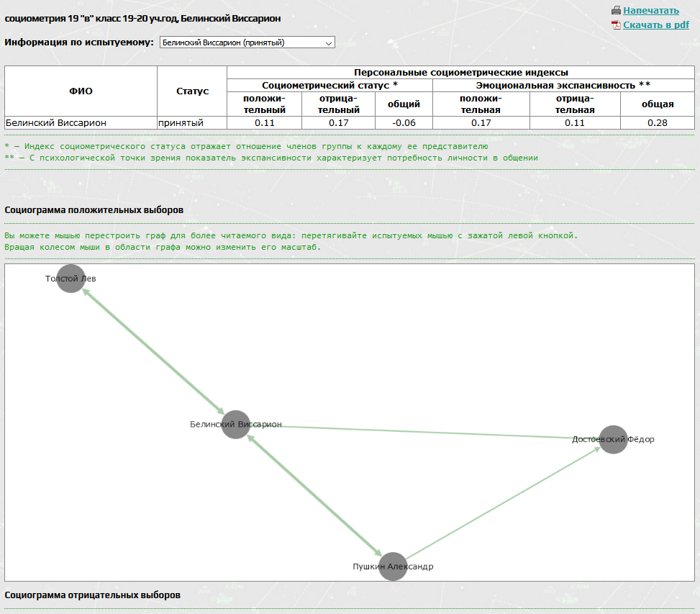700x614 pixels.
Task: Click the arrow from Пушкин to Достоевский
Action: coord(504,502)
